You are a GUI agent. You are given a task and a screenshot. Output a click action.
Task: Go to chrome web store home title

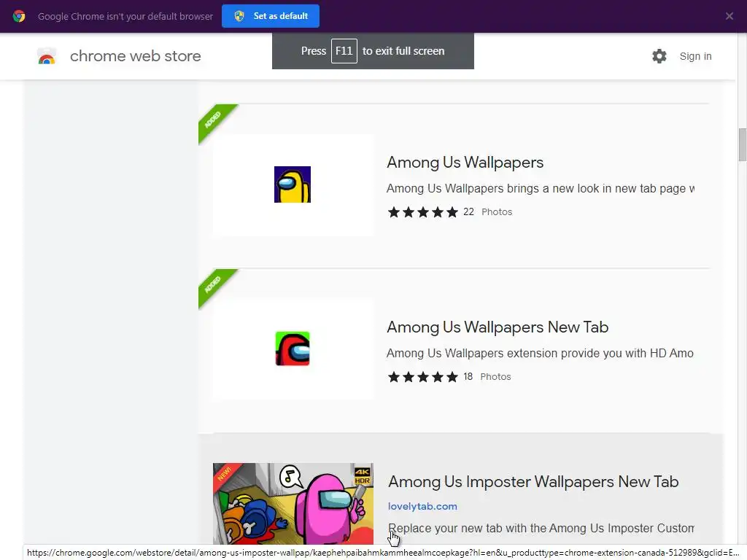pyautogui.click(x=135, y=56)
